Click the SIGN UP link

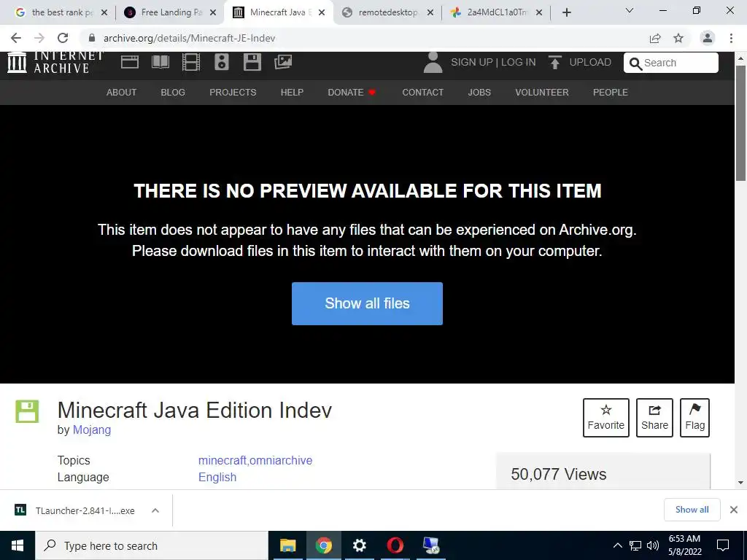pos(472,63)
